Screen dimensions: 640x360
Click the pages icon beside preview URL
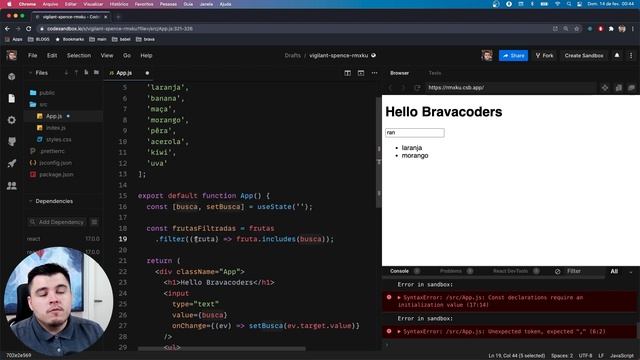click(619, 88)
